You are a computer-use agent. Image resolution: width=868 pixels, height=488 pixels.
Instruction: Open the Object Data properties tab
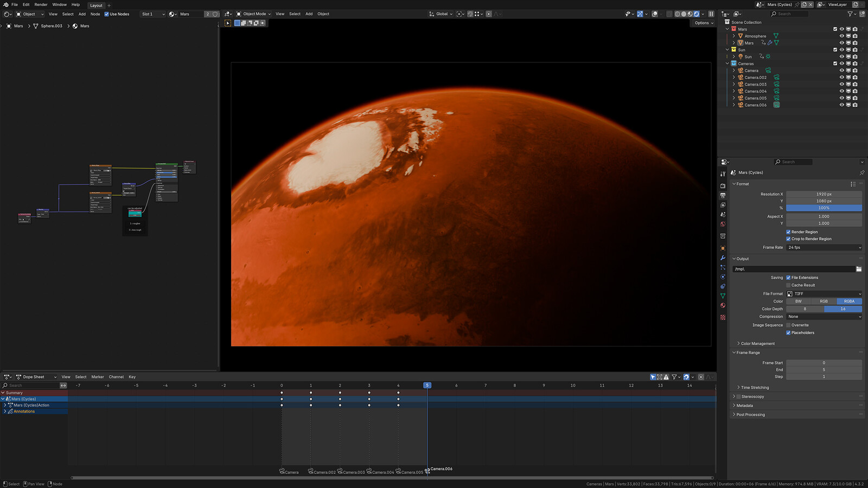(723, 296)
